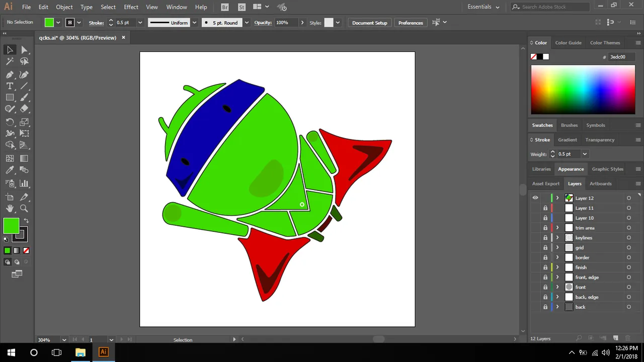
Task: Select the Free Transform tool
Action: [x=24, y=134]
